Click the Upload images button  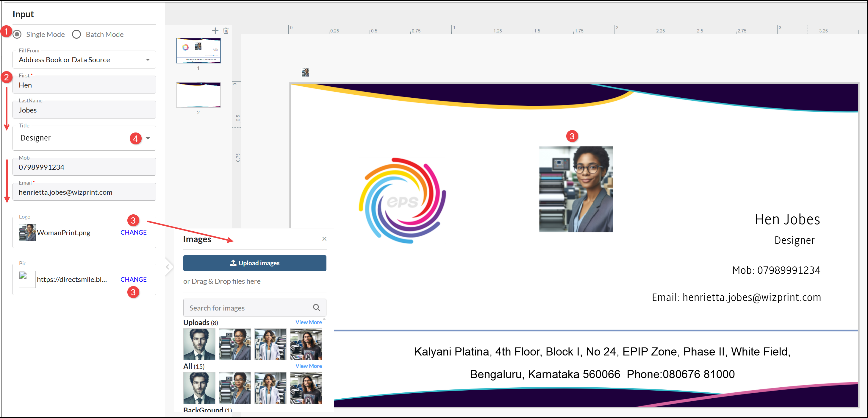(x=255, y=263)
